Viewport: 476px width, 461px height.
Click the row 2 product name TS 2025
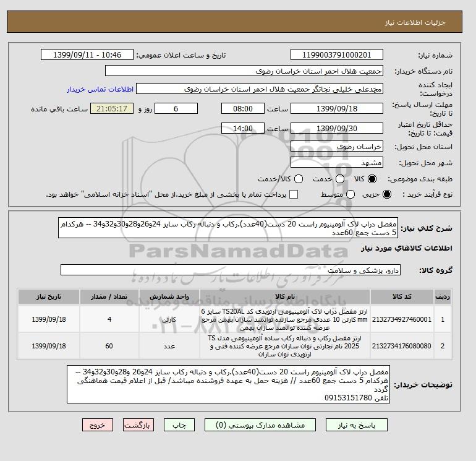tap(285, 346)
